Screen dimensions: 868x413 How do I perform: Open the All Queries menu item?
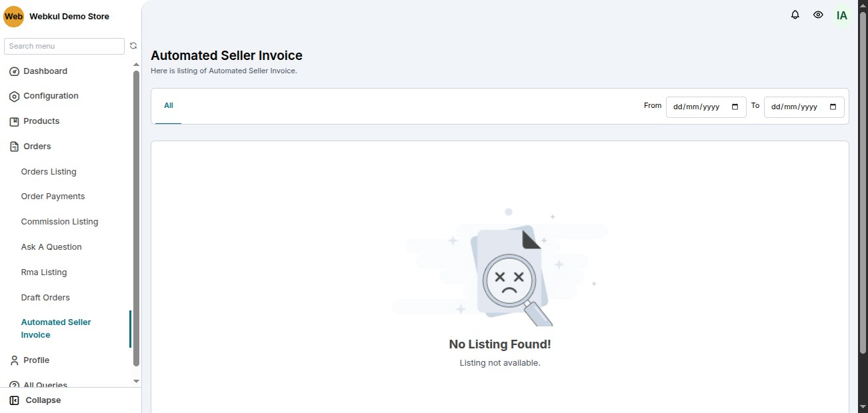[x=45, y=384]
